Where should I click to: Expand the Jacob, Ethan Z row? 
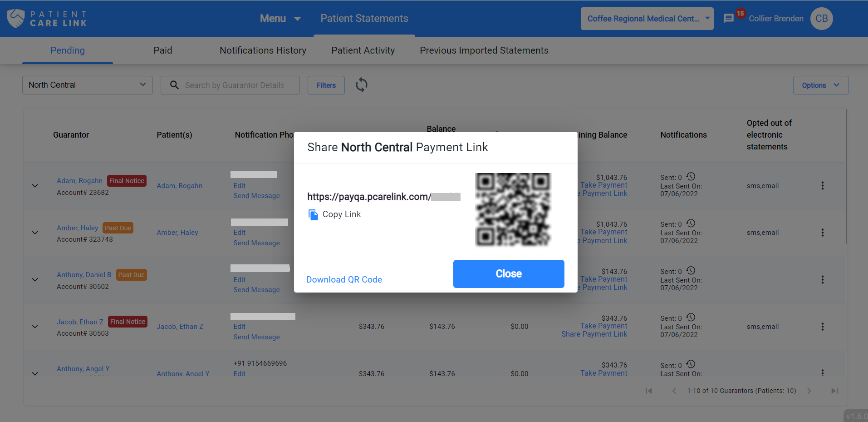pos(35,327)
